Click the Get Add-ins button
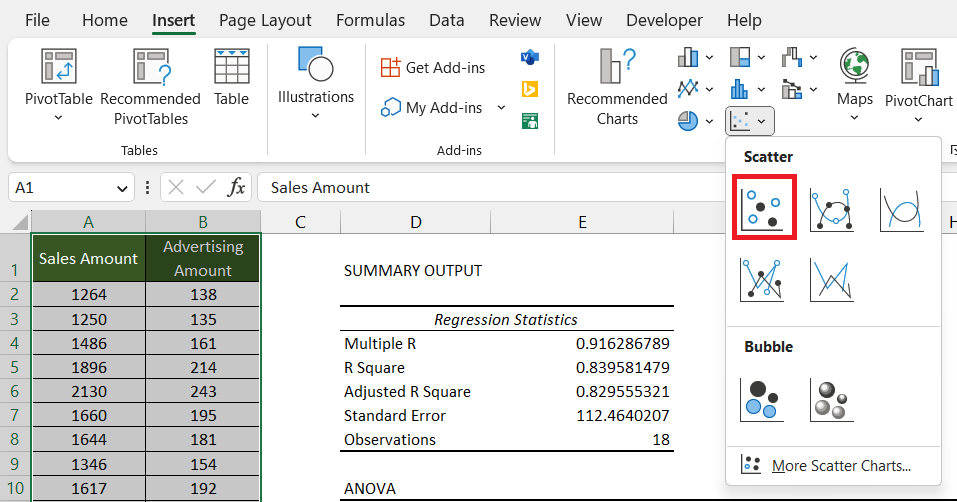This screenshot has width=957, height=502. point(433,68)
